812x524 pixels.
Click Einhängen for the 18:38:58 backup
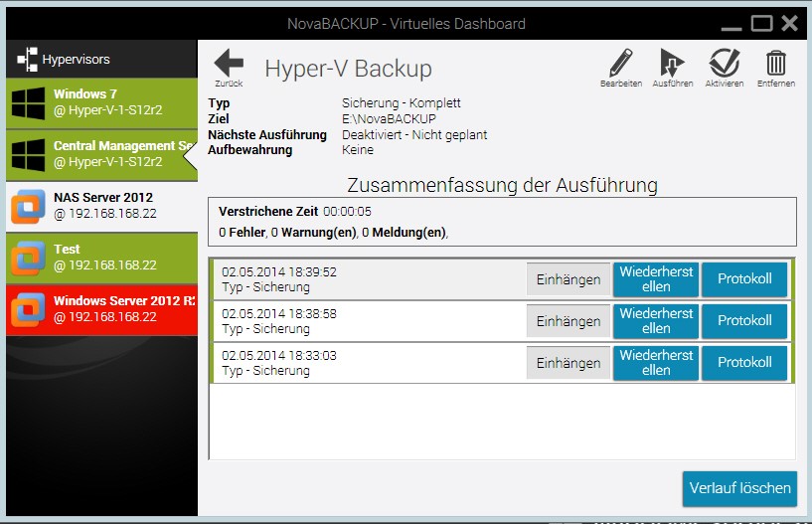568,321
